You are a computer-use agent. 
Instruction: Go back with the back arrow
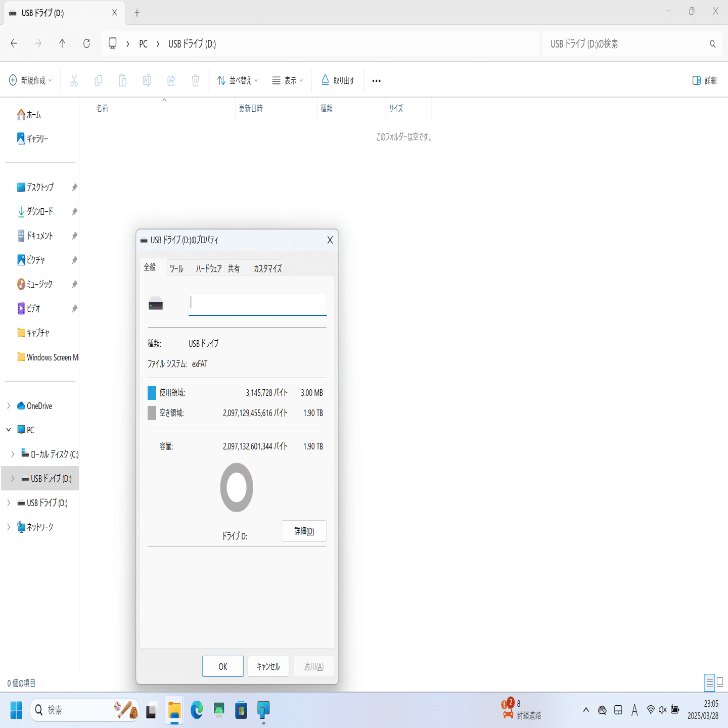pyautogui.click(x=14, y=43)
